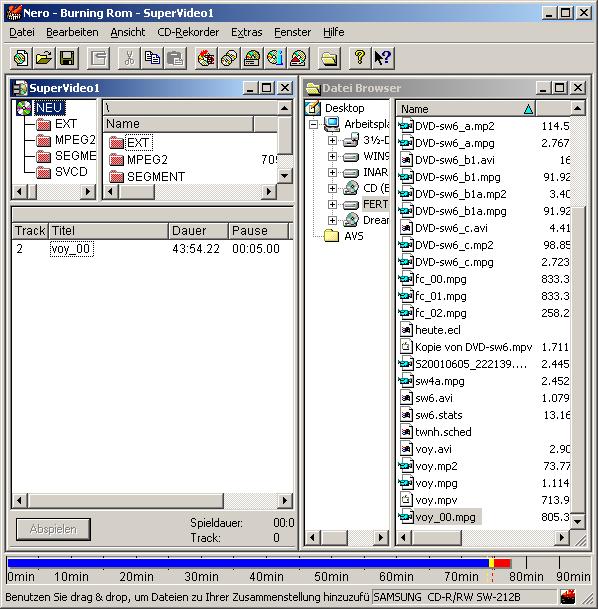Select track 2 voy_00 in the track list

(152, 249)
